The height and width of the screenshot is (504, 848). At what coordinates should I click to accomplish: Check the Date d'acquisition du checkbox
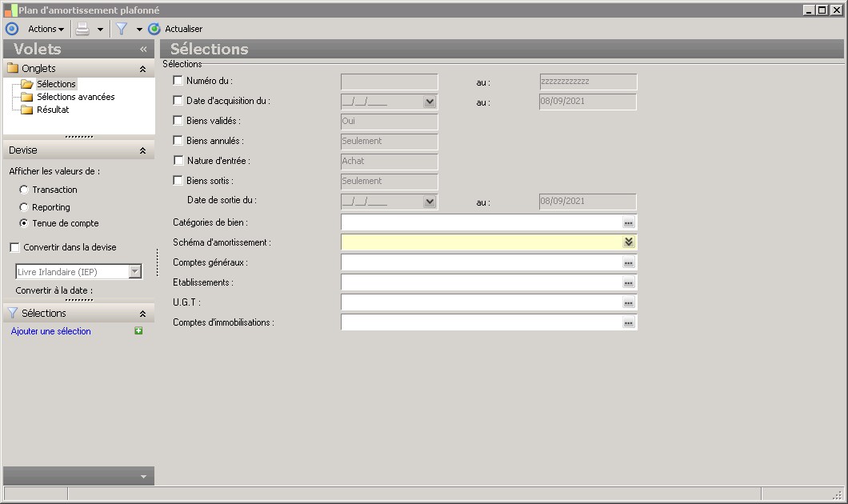(x=178, y=100)
